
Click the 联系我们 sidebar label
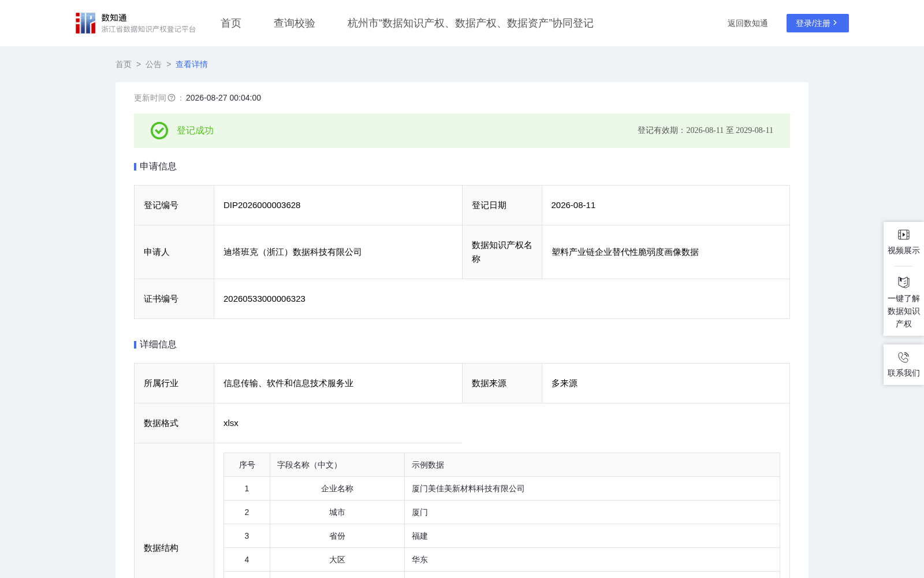pos(904,373)
